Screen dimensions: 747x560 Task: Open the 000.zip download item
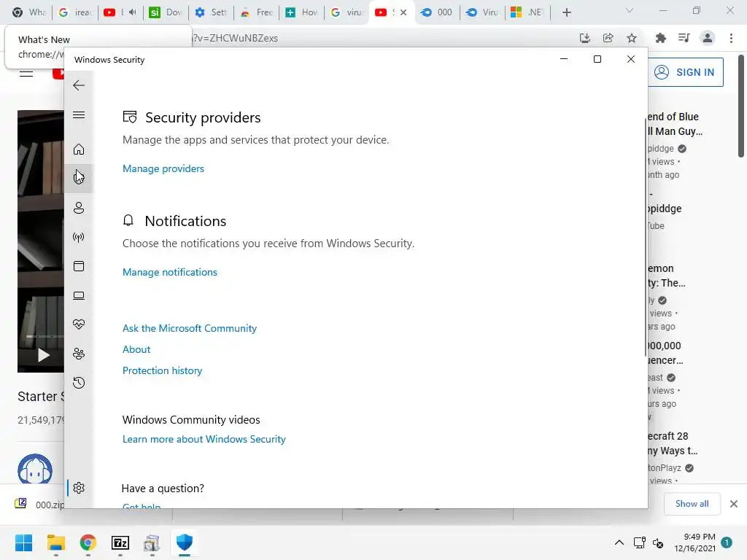(x=39, y=505)
